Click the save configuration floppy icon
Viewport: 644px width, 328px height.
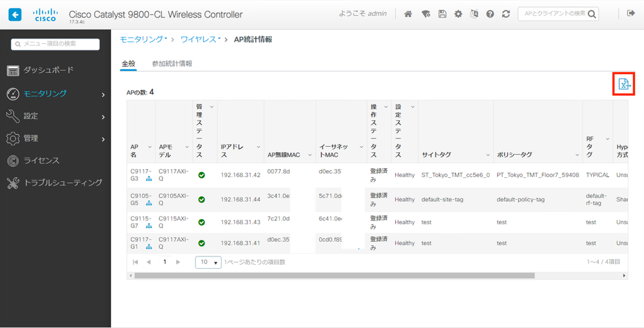click(x=442, y=14)
